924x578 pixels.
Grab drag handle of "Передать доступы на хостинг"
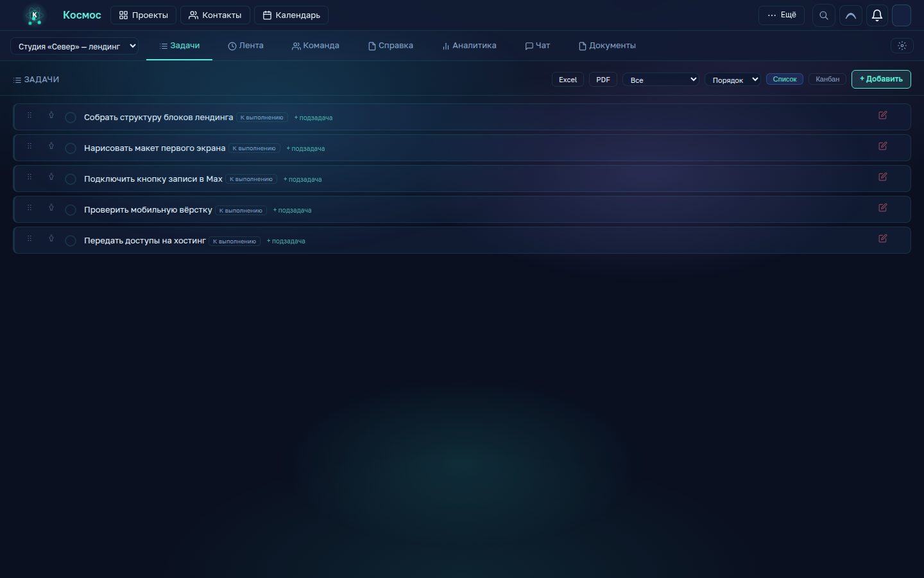click(30, 238)
